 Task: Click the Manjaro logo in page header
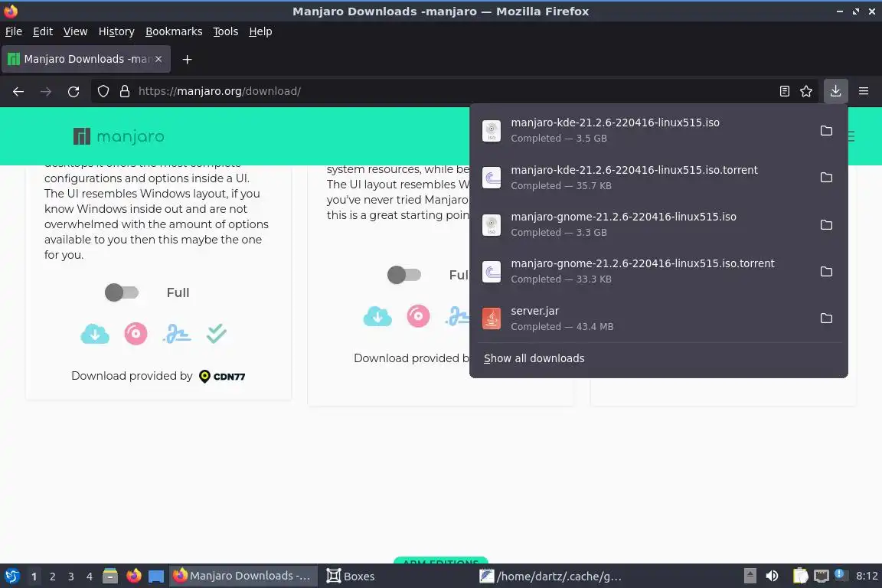119,136
